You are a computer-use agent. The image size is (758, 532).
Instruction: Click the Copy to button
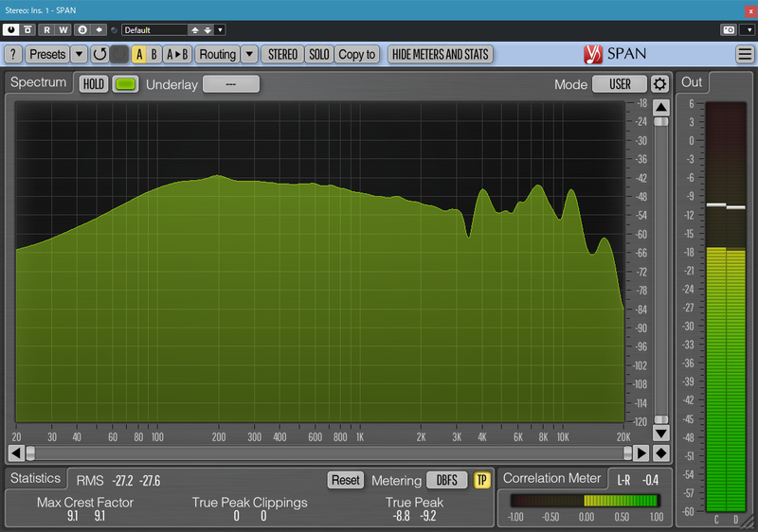(x=357, y=54)
